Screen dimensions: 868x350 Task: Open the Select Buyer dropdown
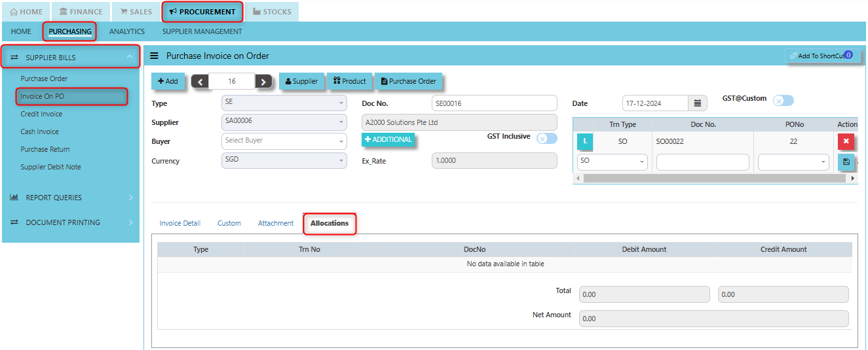284,141
